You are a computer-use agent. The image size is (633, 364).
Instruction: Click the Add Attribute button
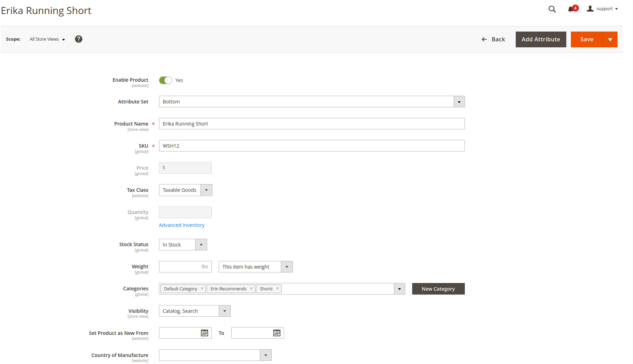(541, 39)
